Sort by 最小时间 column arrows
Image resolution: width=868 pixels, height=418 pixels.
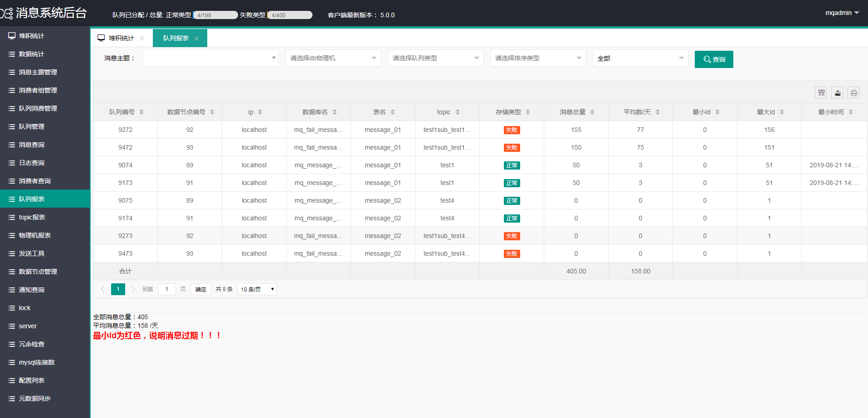[851, 112]
